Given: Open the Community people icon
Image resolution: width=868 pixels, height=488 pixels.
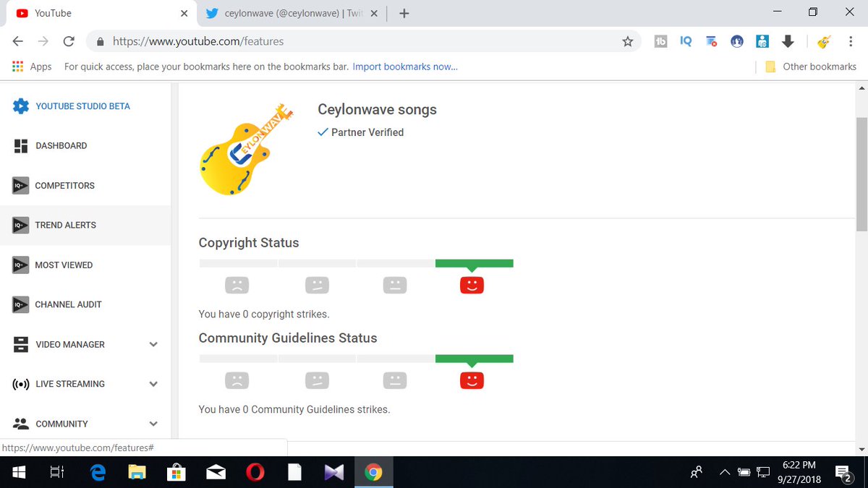Looking at the screenshot, I should (x=21, y=424).
